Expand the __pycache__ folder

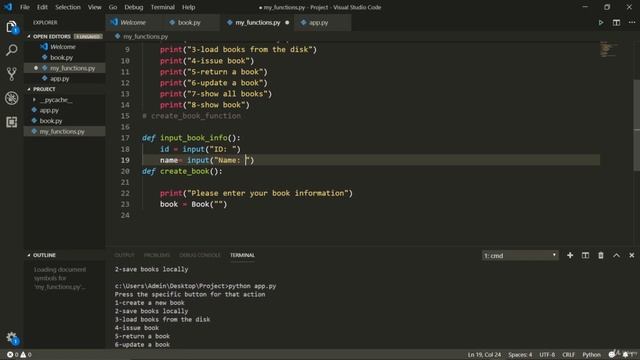click(56, 100)
